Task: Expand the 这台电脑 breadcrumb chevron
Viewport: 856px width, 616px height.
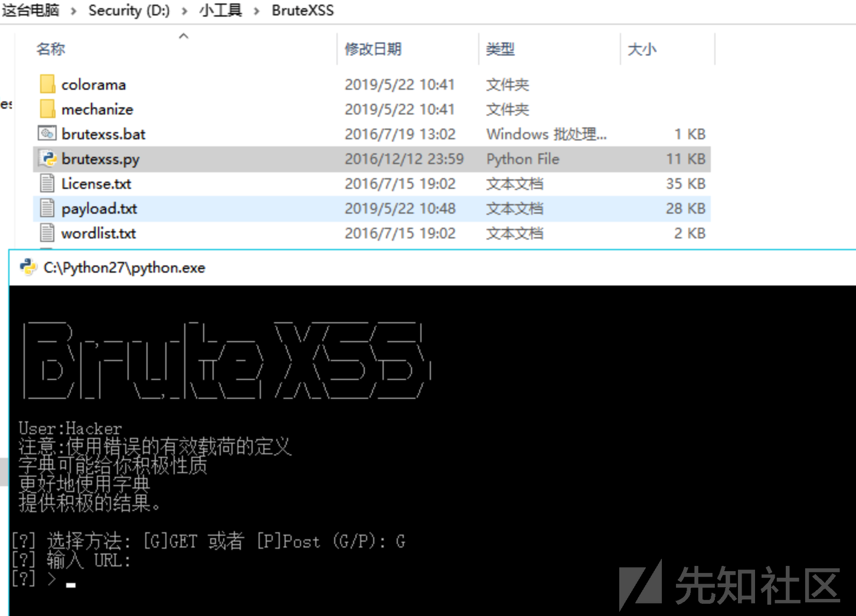Action: pos(74,11)
